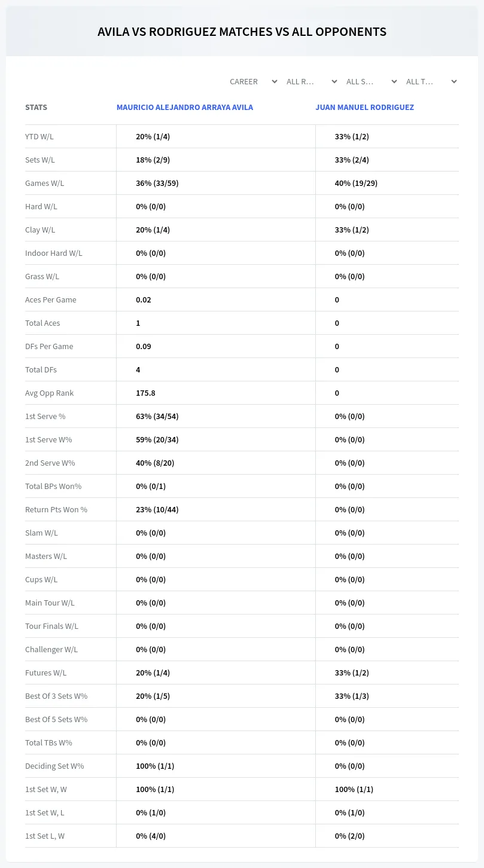This screenshot has width=484, height=868.
Task: Select the STATS column header
Action: click(36, 108)
